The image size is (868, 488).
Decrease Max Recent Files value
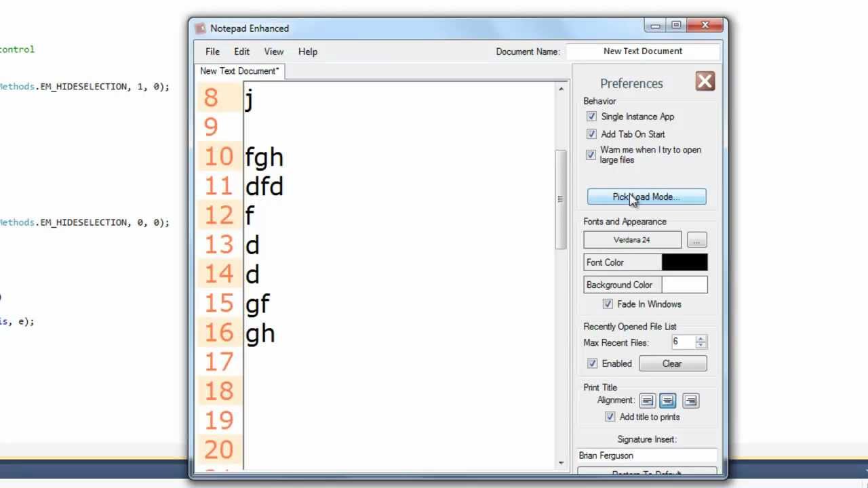(701, 346)
